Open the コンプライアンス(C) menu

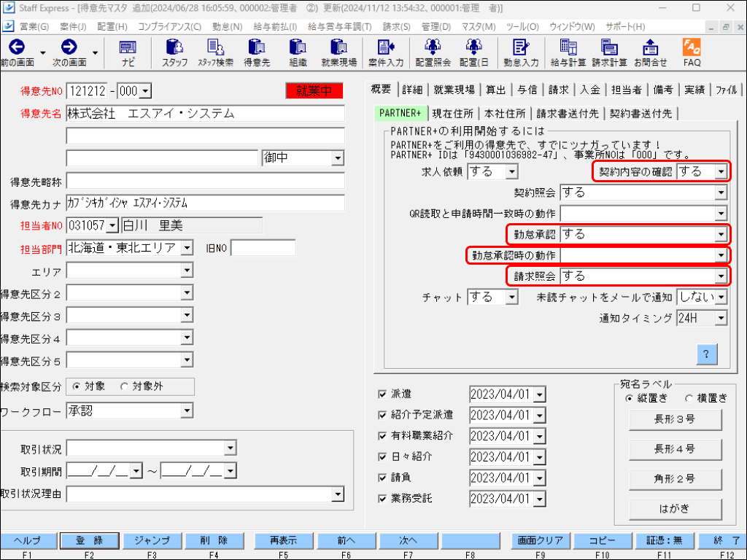[x=169, y=27]
